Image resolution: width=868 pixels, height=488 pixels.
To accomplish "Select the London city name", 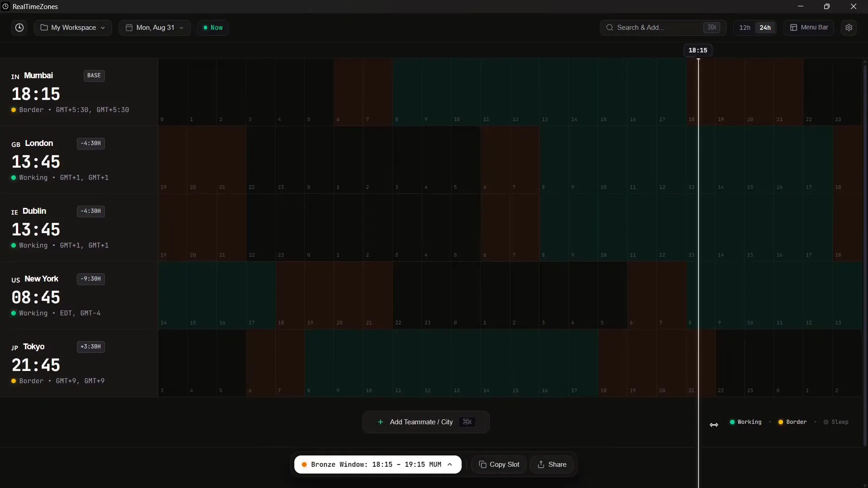I will click(x=39, y=143).
